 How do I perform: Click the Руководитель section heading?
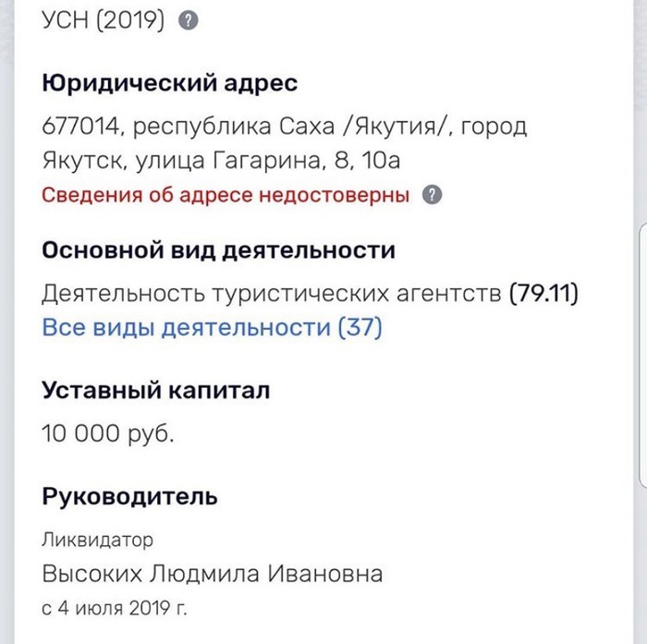tap(130, 497)
